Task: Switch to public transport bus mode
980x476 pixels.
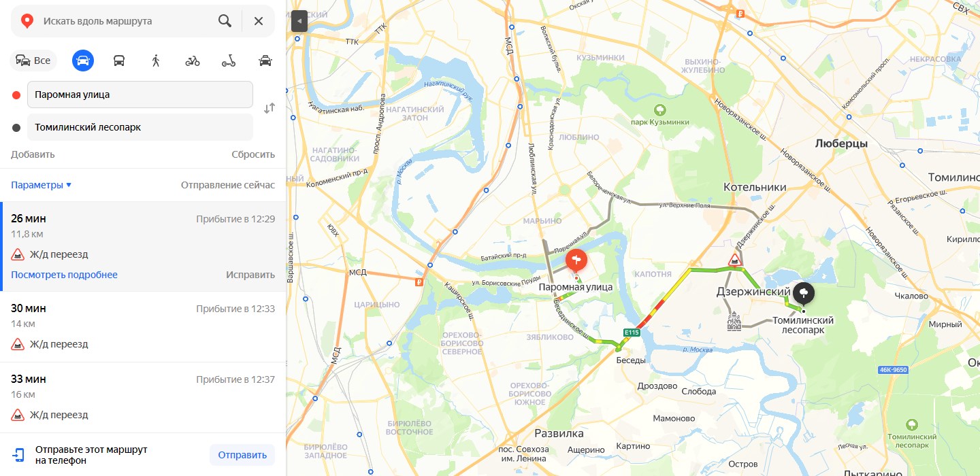Action: coord(119,61)
